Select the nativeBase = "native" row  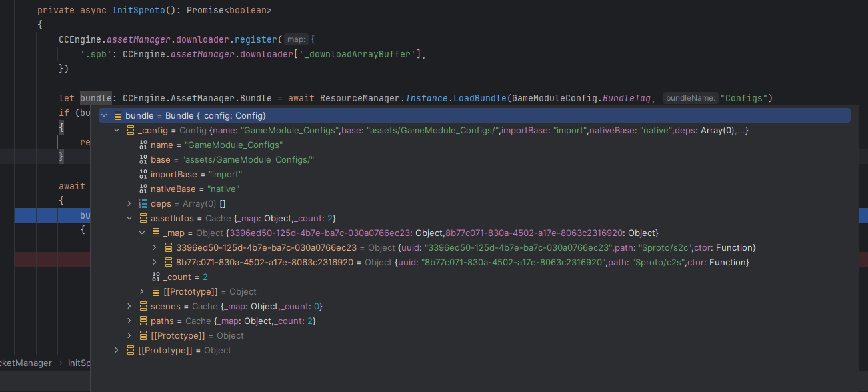(x=474, y=189)
